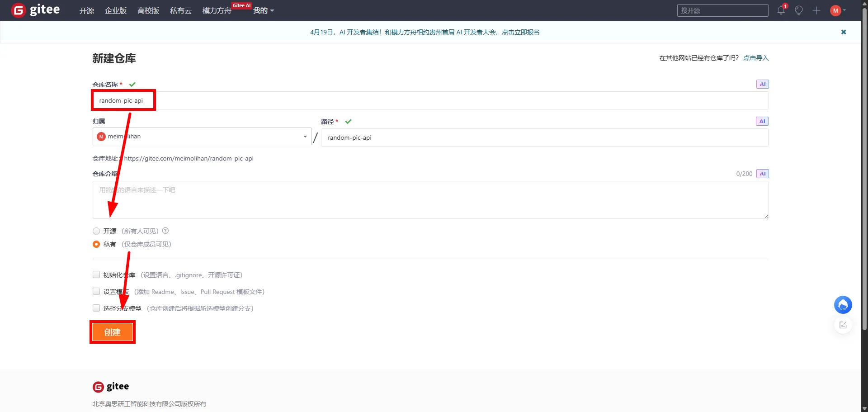Open the user avatar menu
The height and width of the screenshot is (412, 868).
[836, 10]
